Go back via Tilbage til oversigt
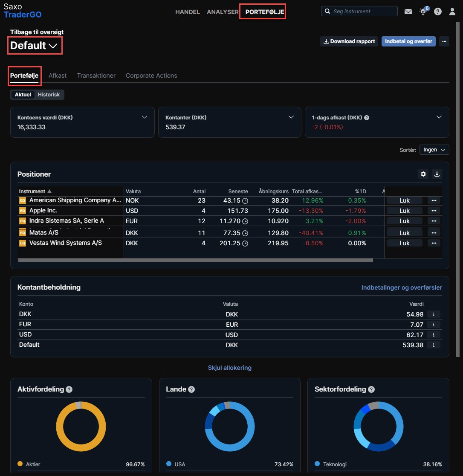The height and width of the screenshot is (476, 463). pos(37,32)
